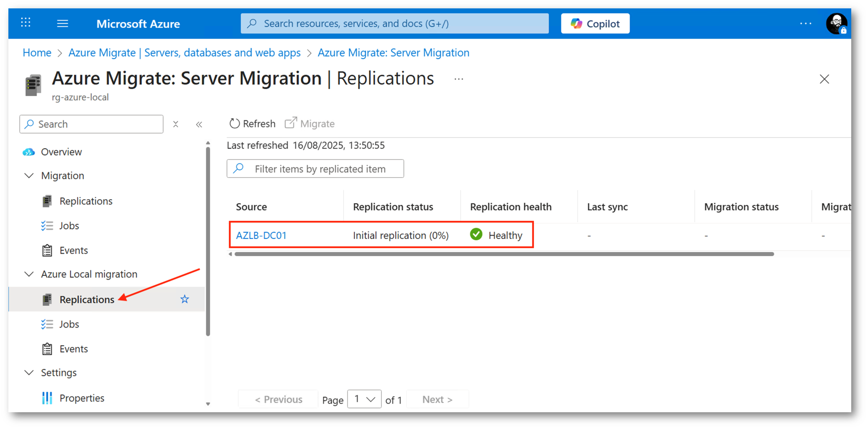Clear the sidebar search with X icon
The image size is (868, 429).
pos(176,125)
